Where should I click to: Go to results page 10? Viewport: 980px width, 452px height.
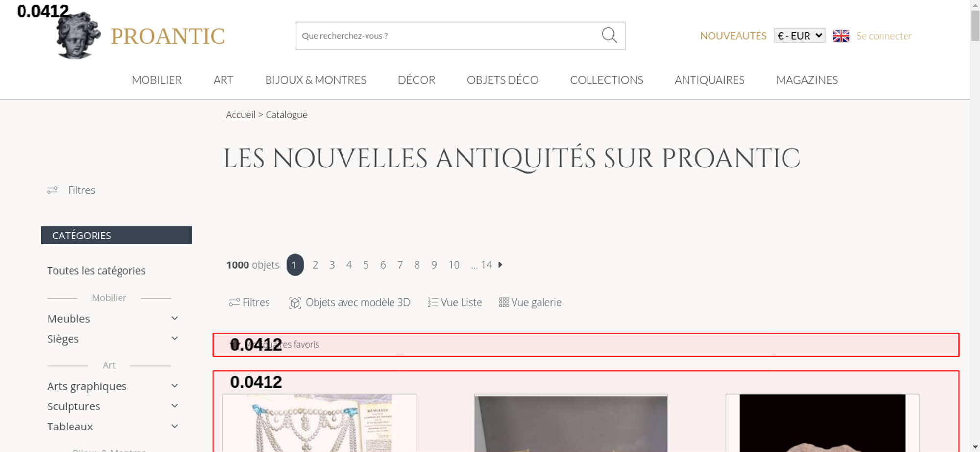point(454,265)
